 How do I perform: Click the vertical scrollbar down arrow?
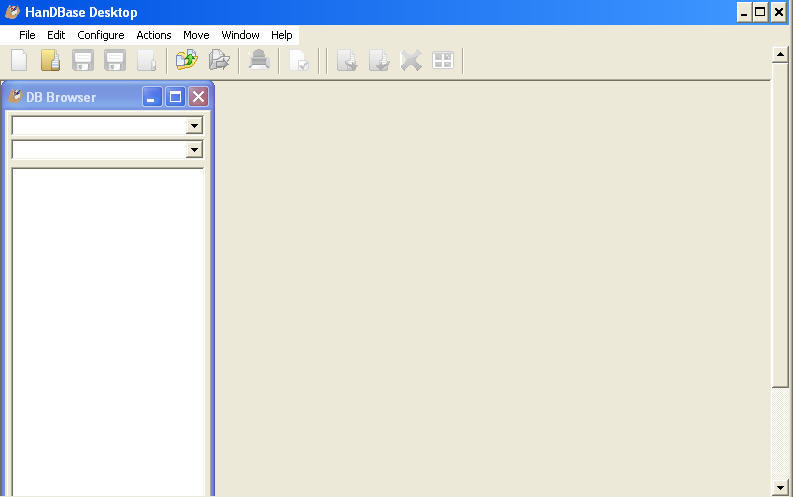(781, 487)
